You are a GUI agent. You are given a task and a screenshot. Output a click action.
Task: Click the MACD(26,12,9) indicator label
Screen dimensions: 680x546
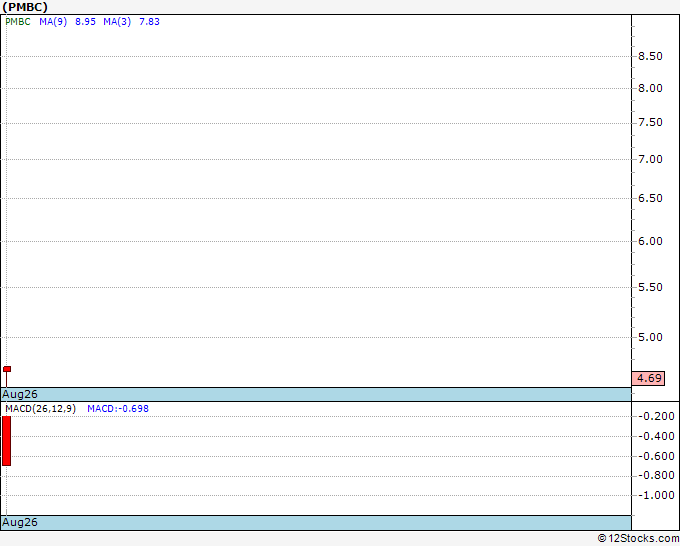coord(40,409)
